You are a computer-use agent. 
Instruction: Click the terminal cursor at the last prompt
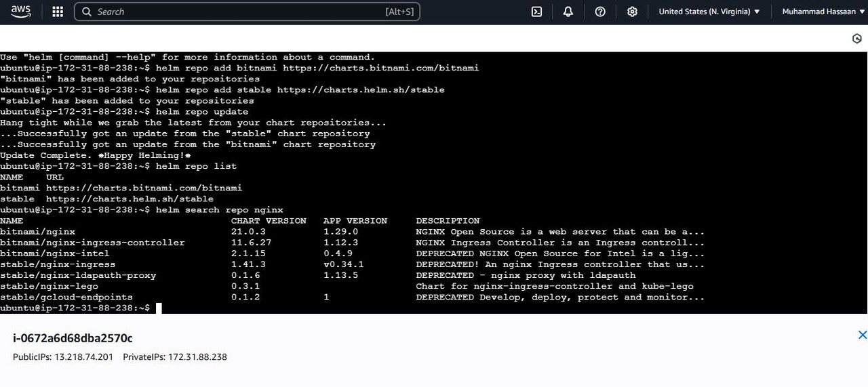tap(159, 308)
